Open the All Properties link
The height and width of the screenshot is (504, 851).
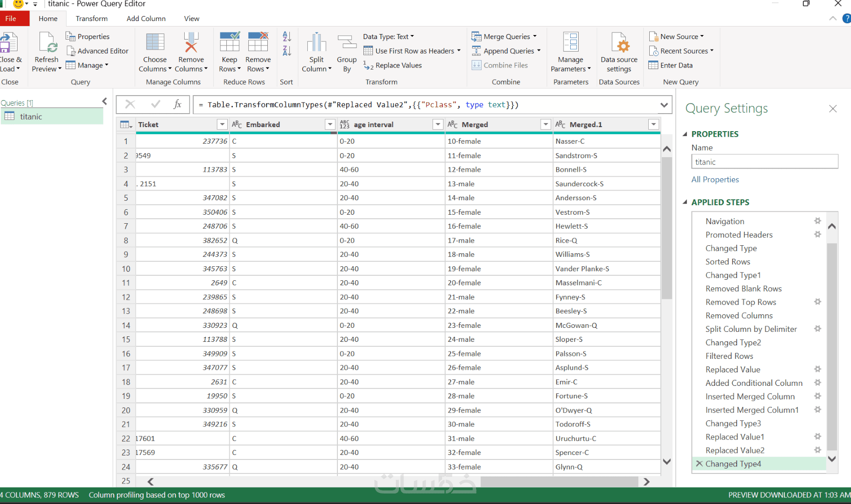715,180
